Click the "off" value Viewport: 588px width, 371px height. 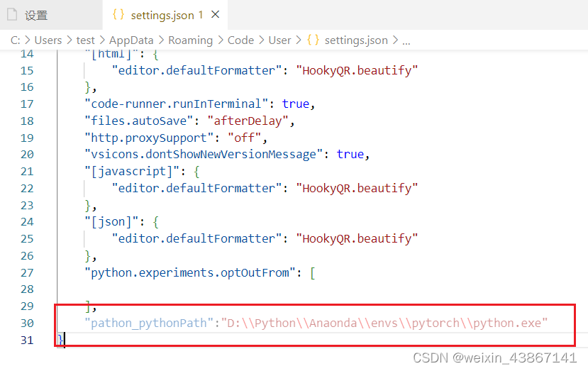(245, 138)
